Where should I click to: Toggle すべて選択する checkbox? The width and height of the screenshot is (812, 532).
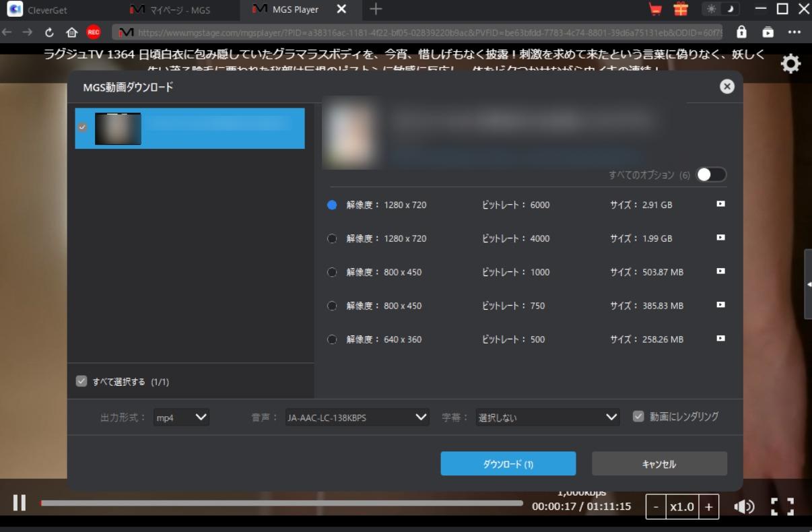pos(81,381)
